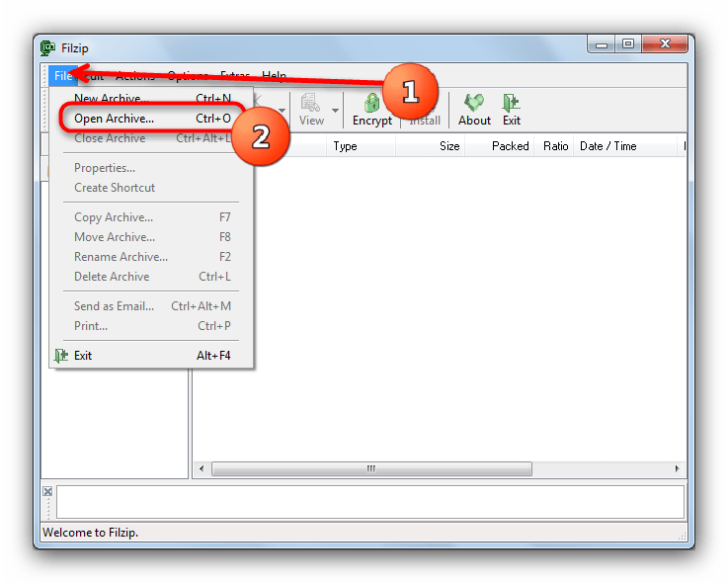728x583 pixels.
Task: Select Print from the File menu
Action: [x=152, y=326]
